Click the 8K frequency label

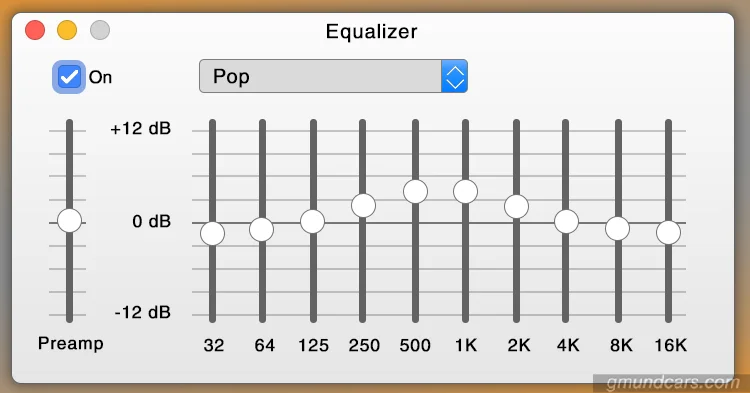pyautogui.click(x=621, y=345)
